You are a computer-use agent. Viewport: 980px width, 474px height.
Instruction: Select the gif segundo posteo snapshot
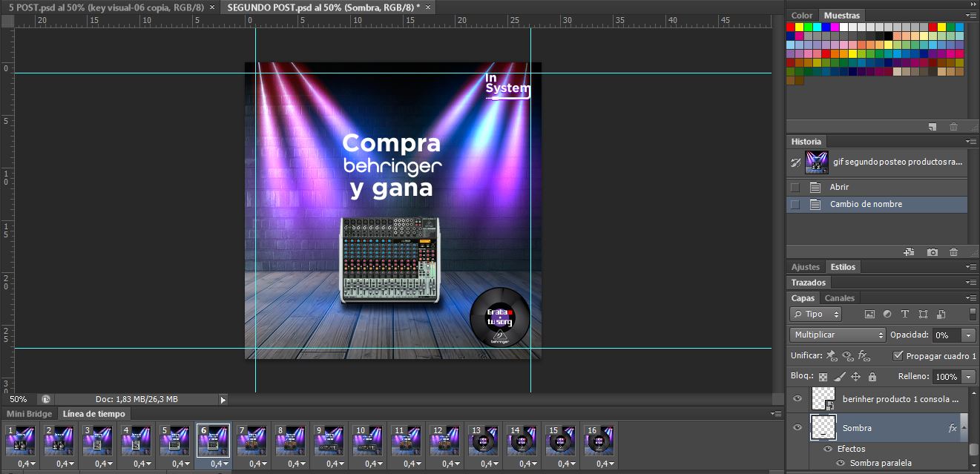coord(877,162)
